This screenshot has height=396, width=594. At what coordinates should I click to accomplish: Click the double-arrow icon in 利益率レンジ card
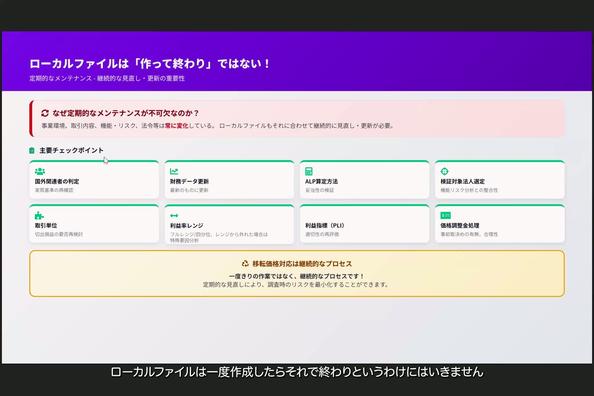pos(174,216)
